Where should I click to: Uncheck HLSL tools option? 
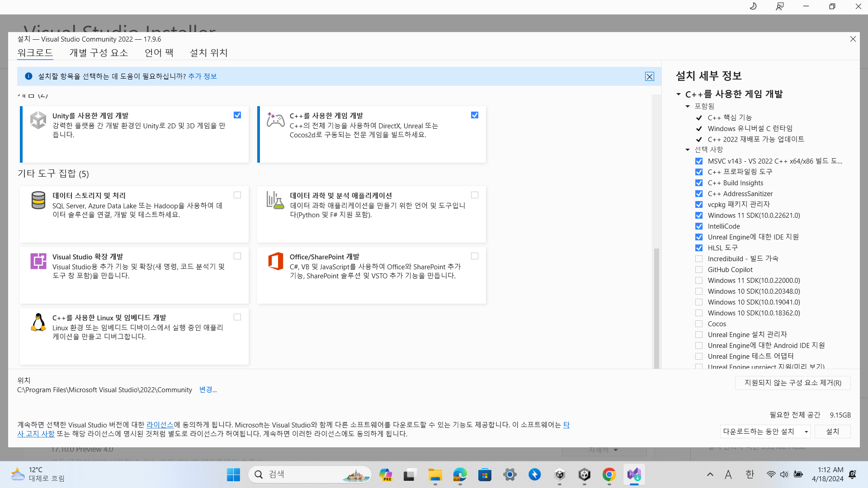pos(699,248)
